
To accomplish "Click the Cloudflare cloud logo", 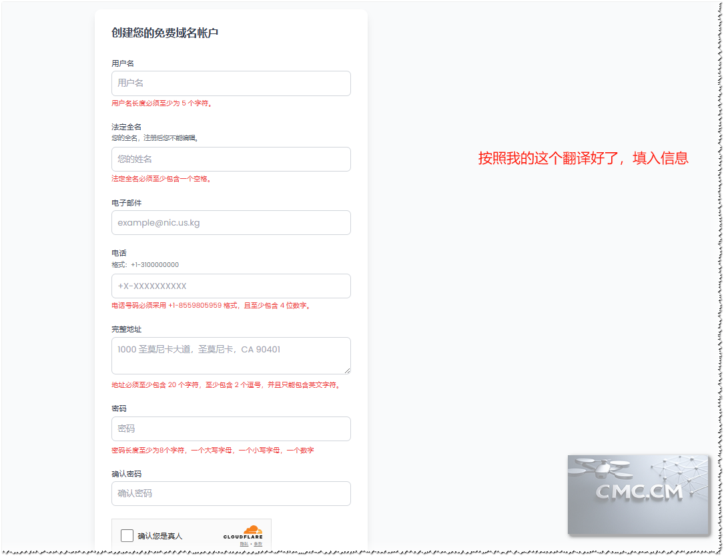I will click(x=253, y=530).
